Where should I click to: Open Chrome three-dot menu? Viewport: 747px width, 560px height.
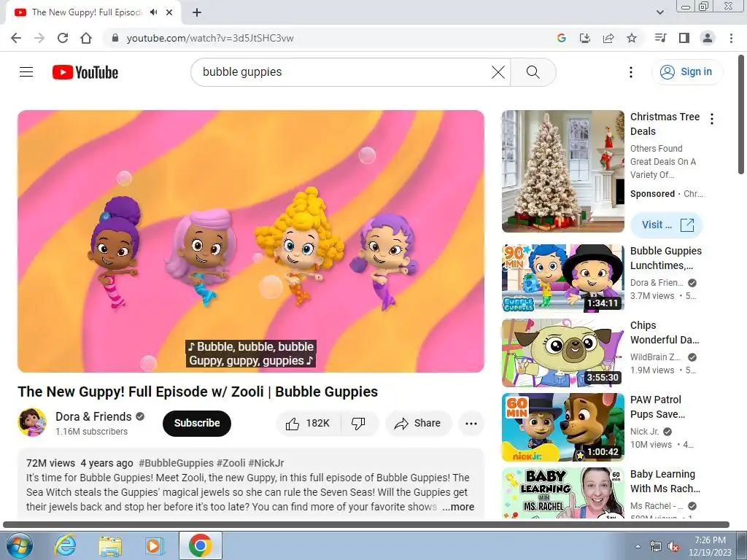point(731,38)
